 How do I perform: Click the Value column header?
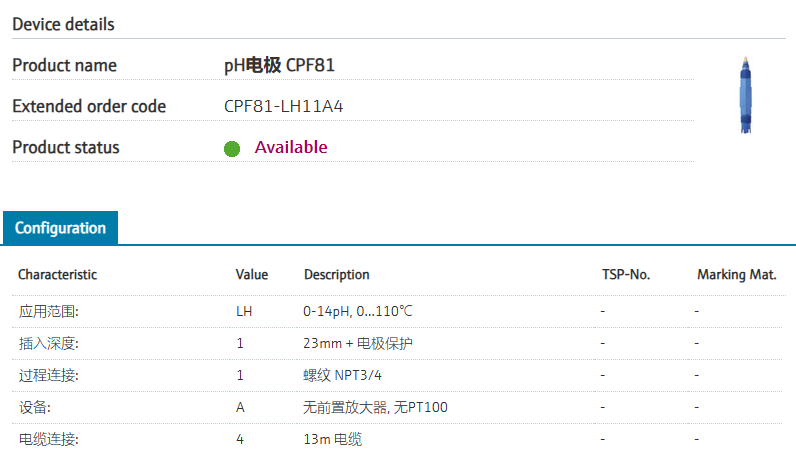[252, 275]
